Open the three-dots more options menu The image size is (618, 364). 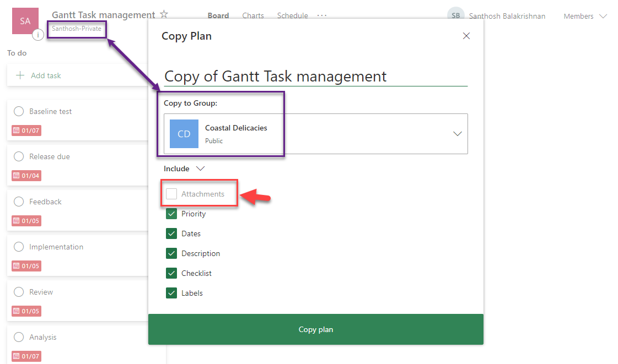pos(322,15)
